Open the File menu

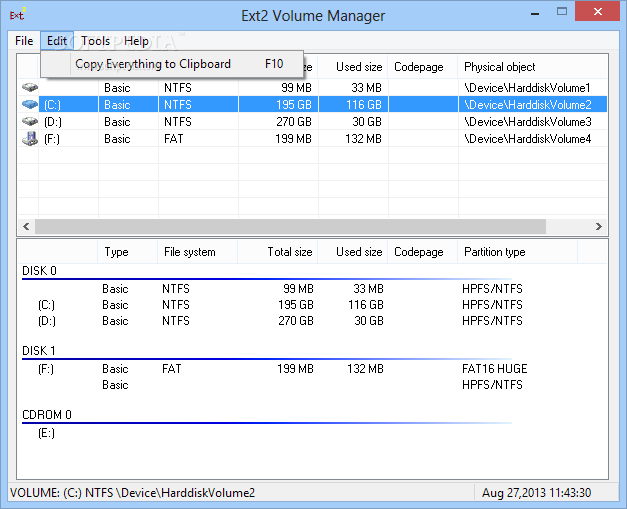pyautogui.click(x=24, y=41)
